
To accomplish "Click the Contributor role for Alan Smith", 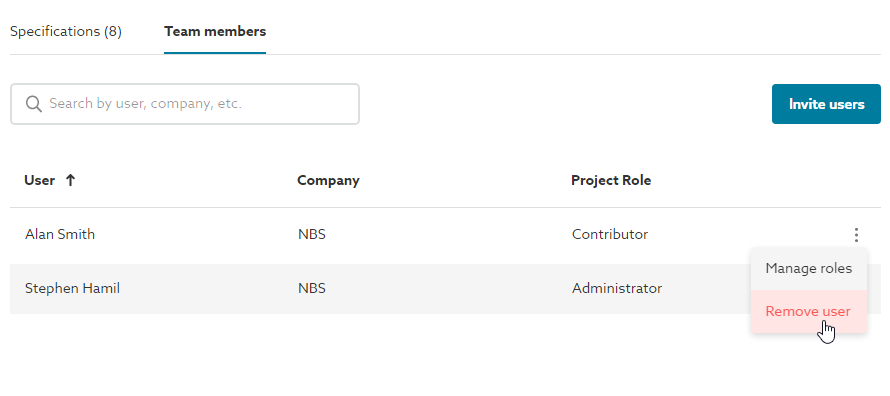I will point(610,234).
